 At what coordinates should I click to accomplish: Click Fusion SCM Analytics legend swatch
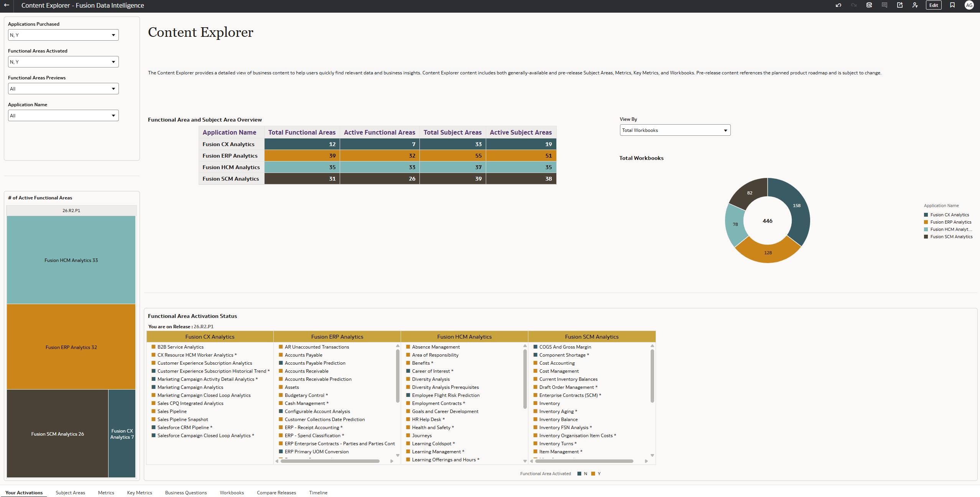(x=926, y=237)
